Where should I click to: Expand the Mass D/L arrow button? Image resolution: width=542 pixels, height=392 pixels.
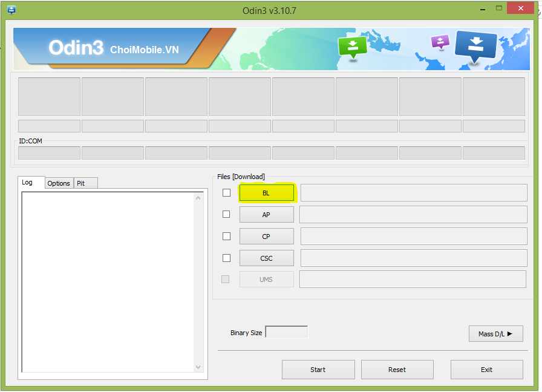pos(495,333)
